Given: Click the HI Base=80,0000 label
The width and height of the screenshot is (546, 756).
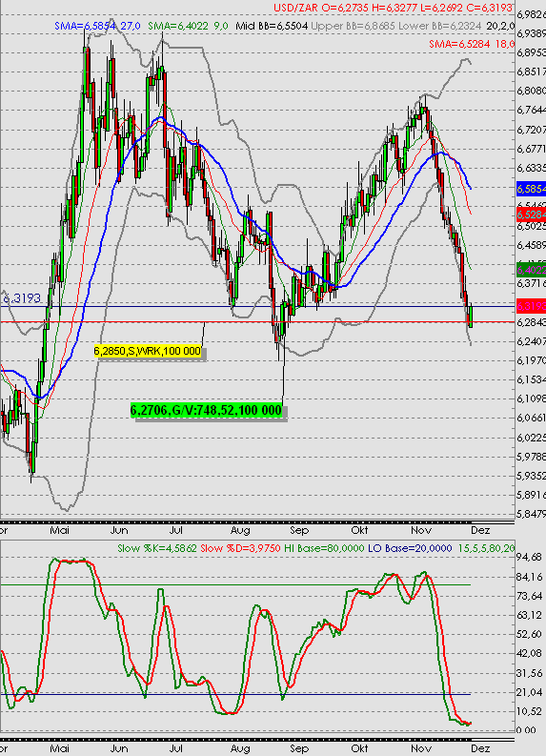Looking at the screenshot, I should pos(324,548).
